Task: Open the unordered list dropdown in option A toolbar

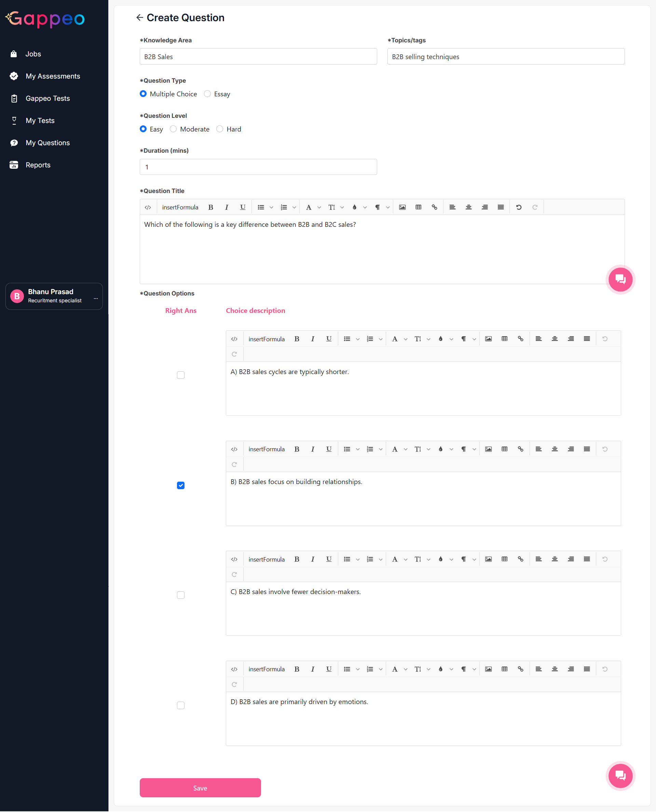Action: click(x=357, y=339)
